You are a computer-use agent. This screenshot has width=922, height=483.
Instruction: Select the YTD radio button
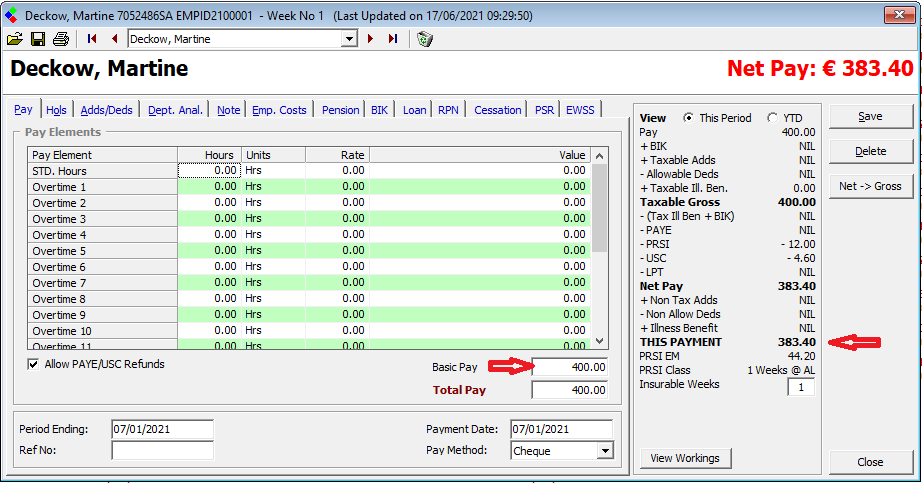773,118
